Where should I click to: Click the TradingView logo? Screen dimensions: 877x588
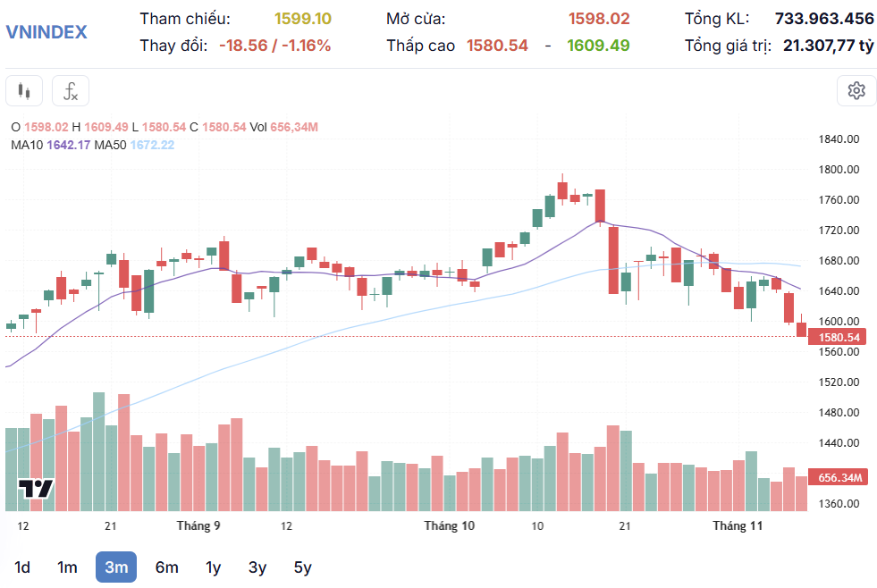point(37,489)
